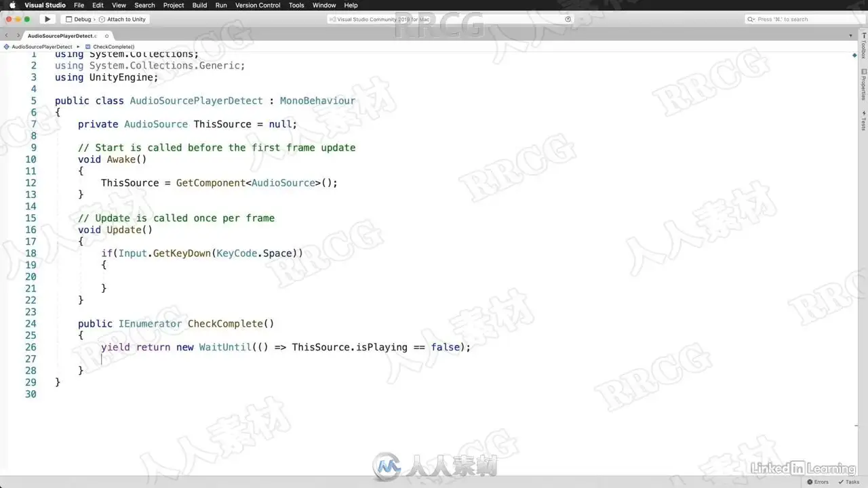Open the Window menu
The height and width of the screenshot is (488, 868).
(324, 5)
